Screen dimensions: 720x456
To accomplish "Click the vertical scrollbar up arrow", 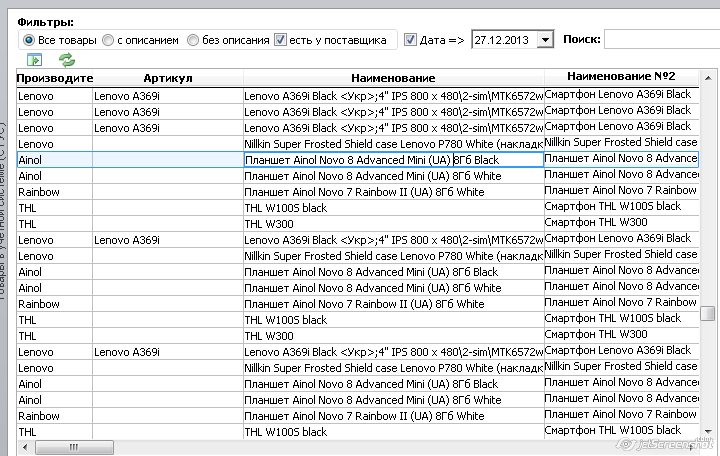I will (708, 78).
